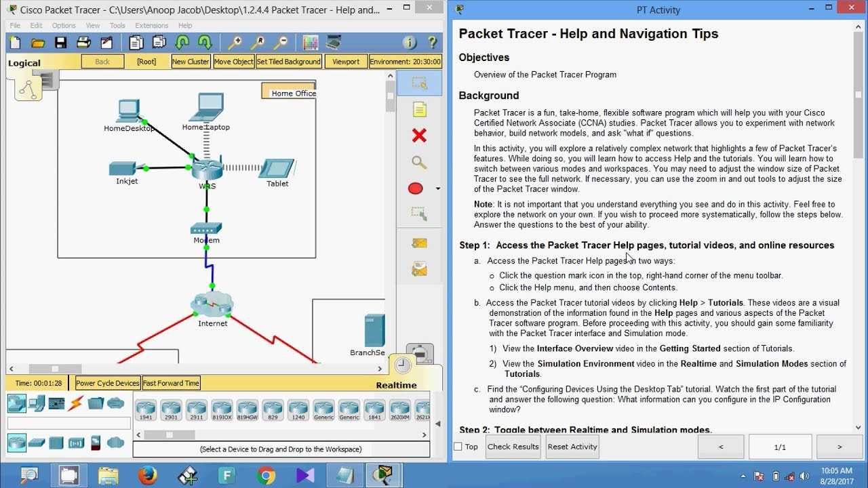Pick the 1841 router device
The width and height of the screenshot is (868, 488).
374,410
